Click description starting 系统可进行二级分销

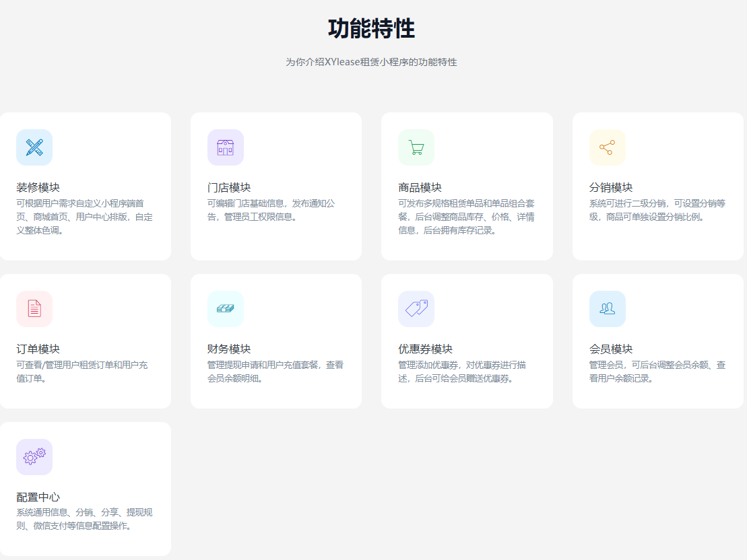(657, 210)
